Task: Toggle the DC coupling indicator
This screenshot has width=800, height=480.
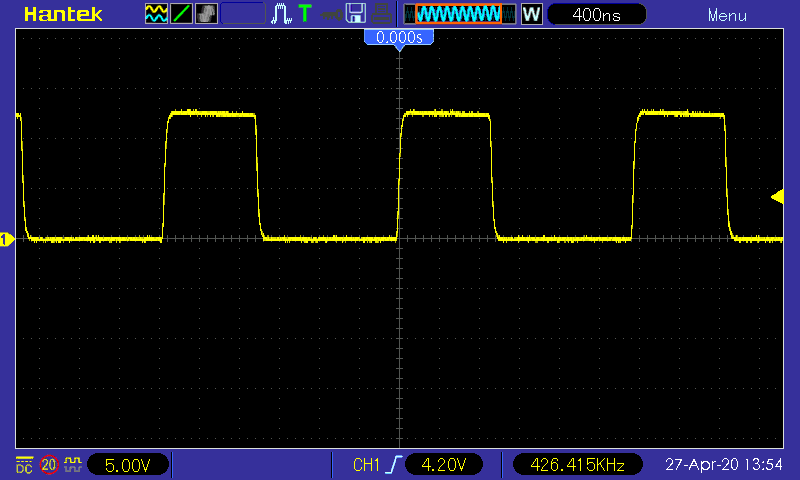Action: click(x=24, y=465)
